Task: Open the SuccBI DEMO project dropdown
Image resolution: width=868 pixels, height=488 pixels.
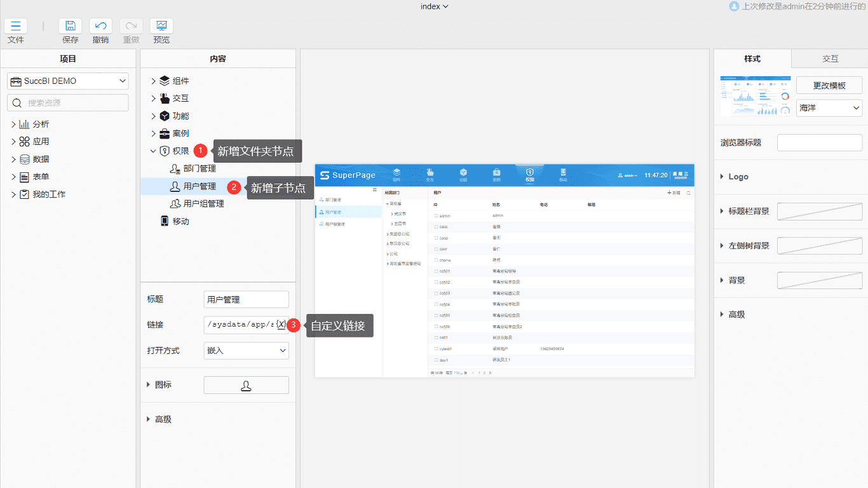Action: [x=68, y=81]
